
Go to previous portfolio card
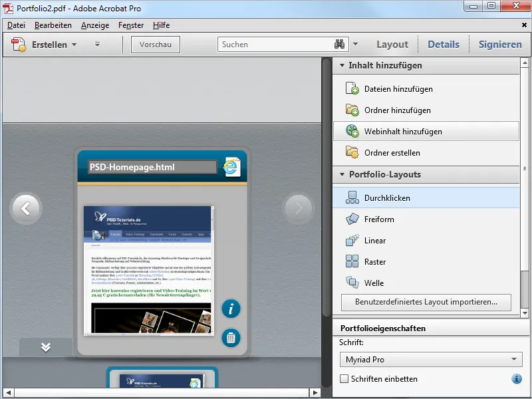pos(26,208)
